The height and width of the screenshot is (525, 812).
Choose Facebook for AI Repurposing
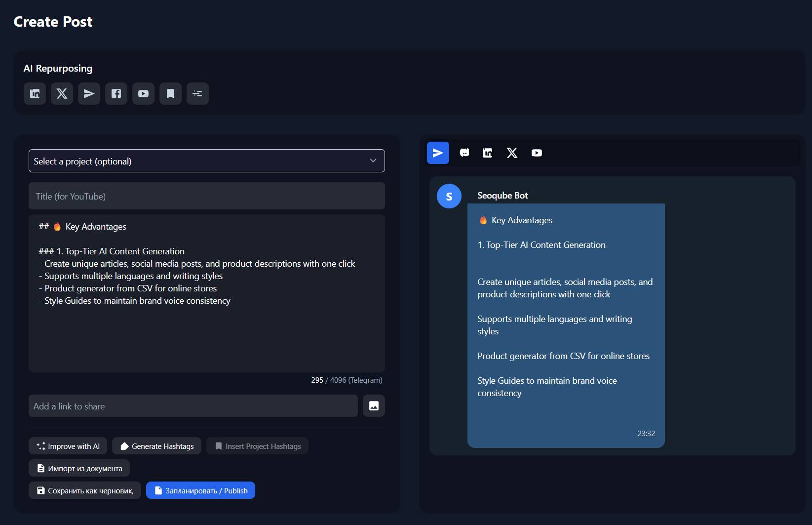coord(116,93)
